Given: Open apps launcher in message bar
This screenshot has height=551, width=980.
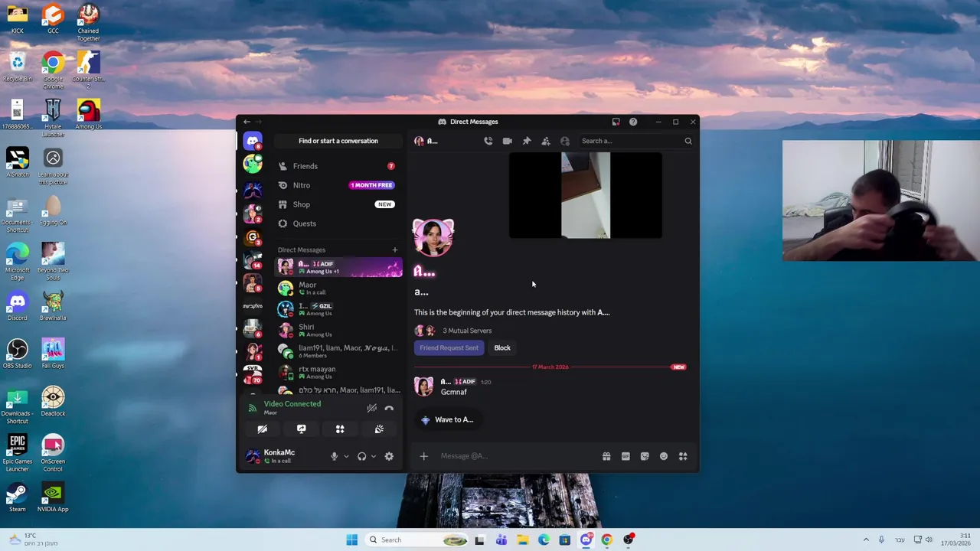Looking at the screenshot, I should [683, 456].
